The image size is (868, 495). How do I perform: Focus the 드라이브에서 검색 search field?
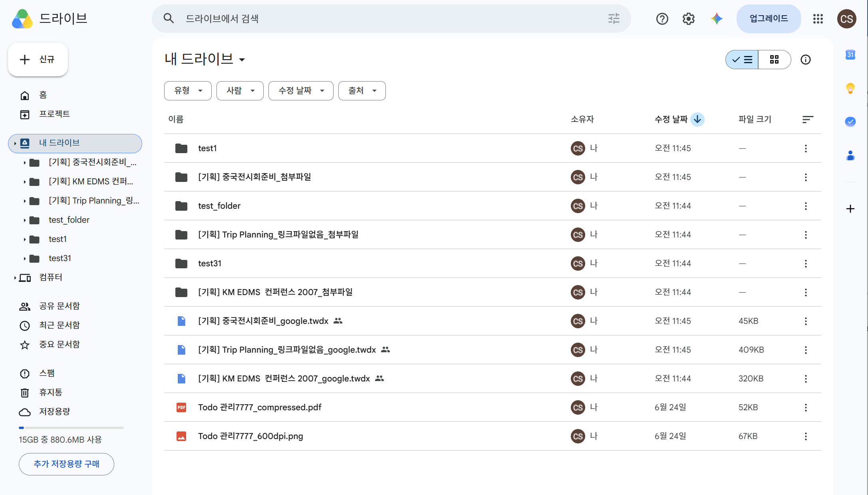click(x=391, y=18)
